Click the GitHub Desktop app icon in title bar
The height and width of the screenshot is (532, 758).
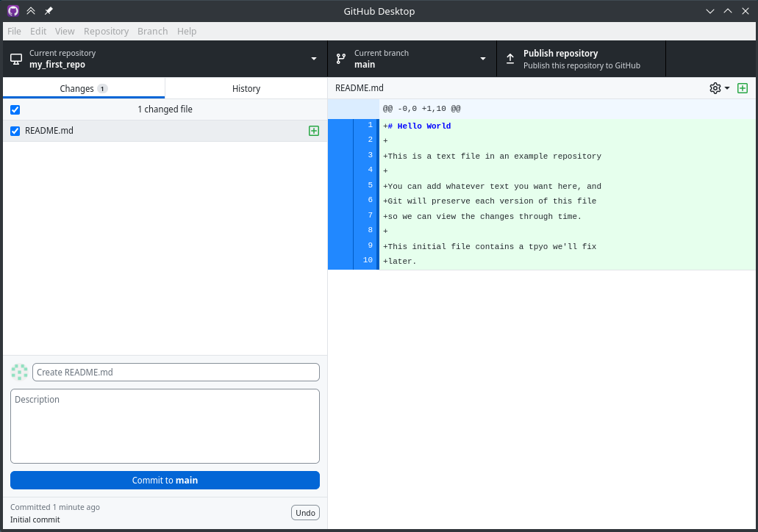[x=13, y=10]
